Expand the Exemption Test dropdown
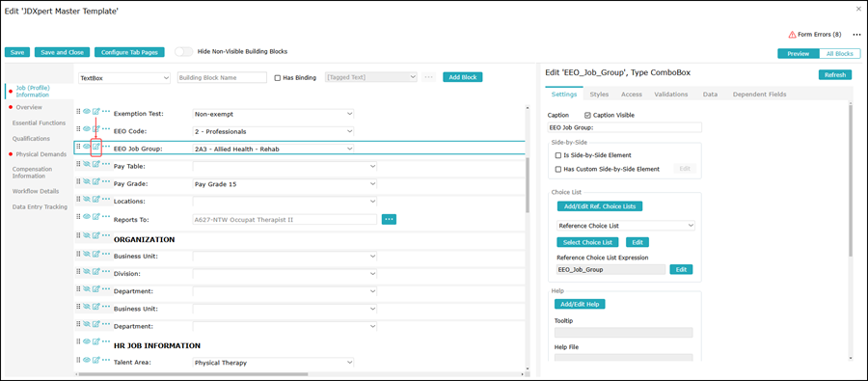 pos(349,114)
